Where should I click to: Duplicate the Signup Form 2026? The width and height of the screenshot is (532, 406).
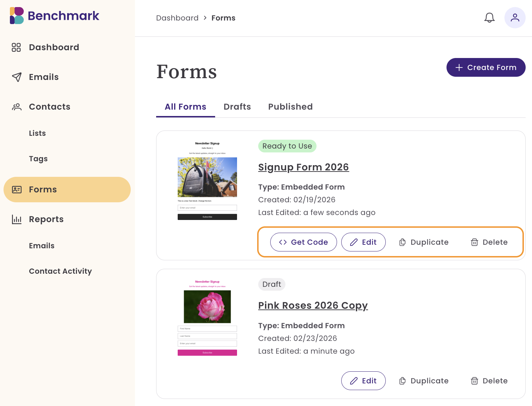pyautogui.click(x=424, y=242)
